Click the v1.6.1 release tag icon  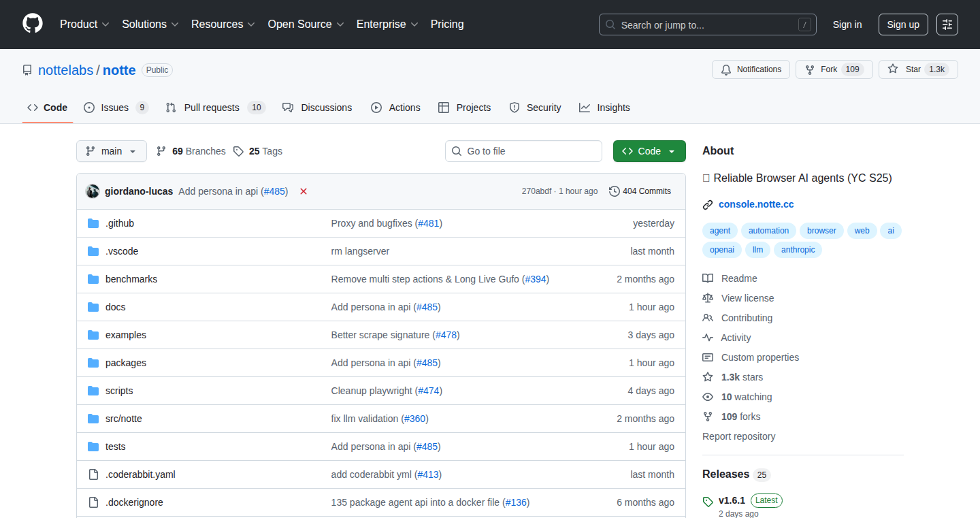click(708, 501)
